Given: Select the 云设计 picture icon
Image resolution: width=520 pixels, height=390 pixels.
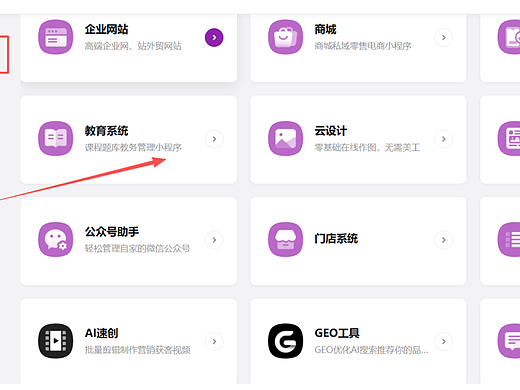Looking at the screenshot, I should [x=285, y=138].
